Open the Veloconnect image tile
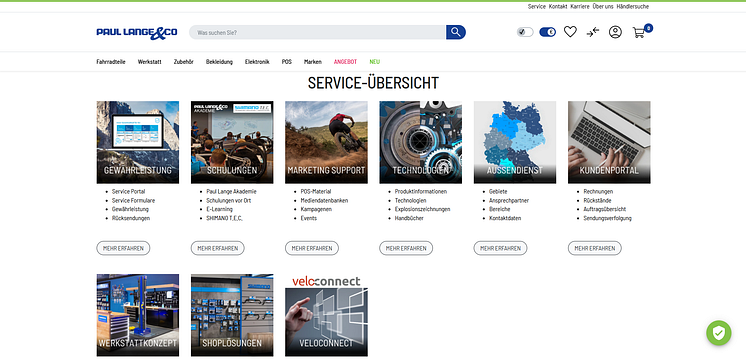 (x=326, y=315)
